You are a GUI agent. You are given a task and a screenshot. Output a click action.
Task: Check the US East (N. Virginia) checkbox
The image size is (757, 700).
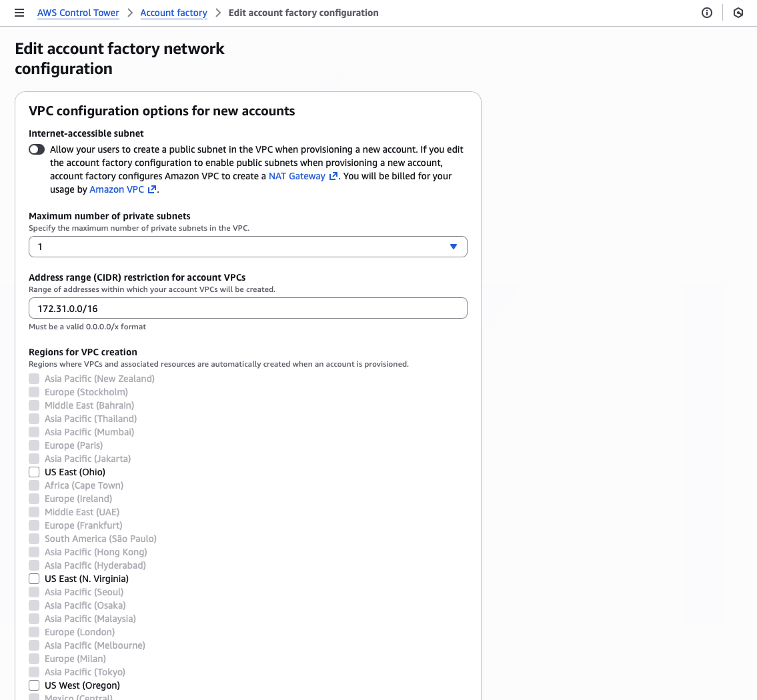(34, 579)
